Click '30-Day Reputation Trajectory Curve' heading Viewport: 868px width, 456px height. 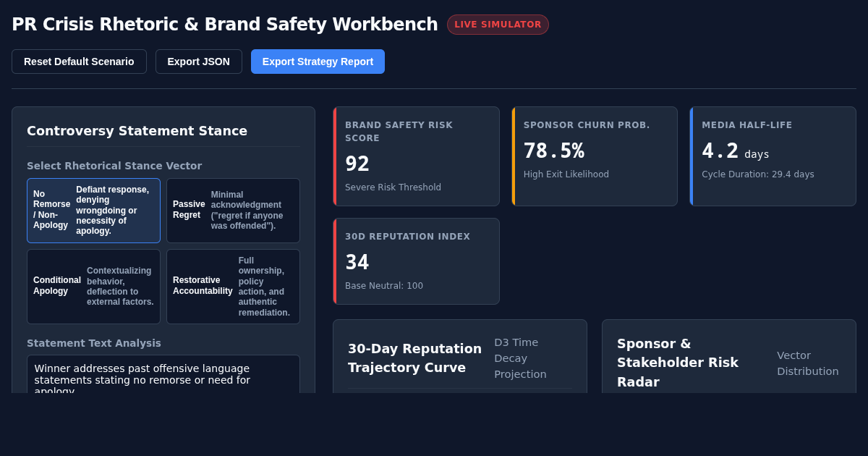414,358
